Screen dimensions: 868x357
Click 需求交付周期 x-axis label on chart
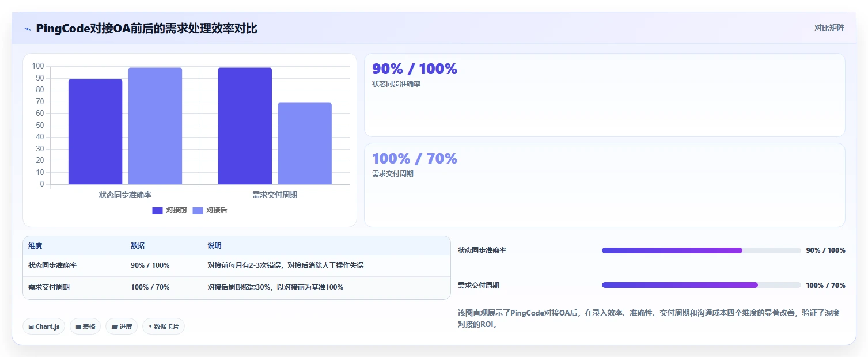tap(275, 195)
